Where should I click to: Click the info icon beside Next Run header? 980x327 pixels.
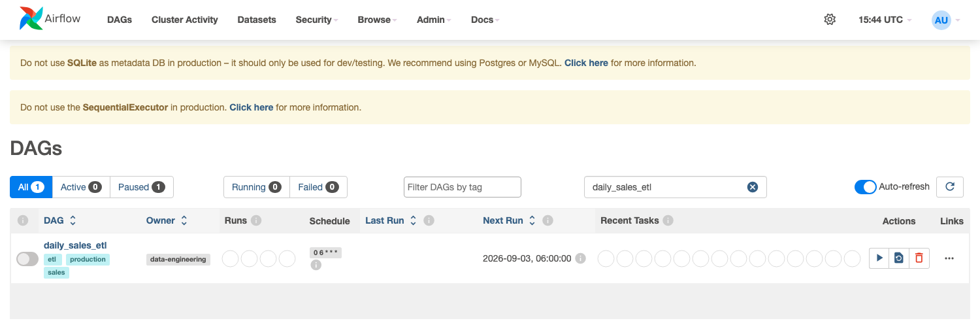pos(548,220)
